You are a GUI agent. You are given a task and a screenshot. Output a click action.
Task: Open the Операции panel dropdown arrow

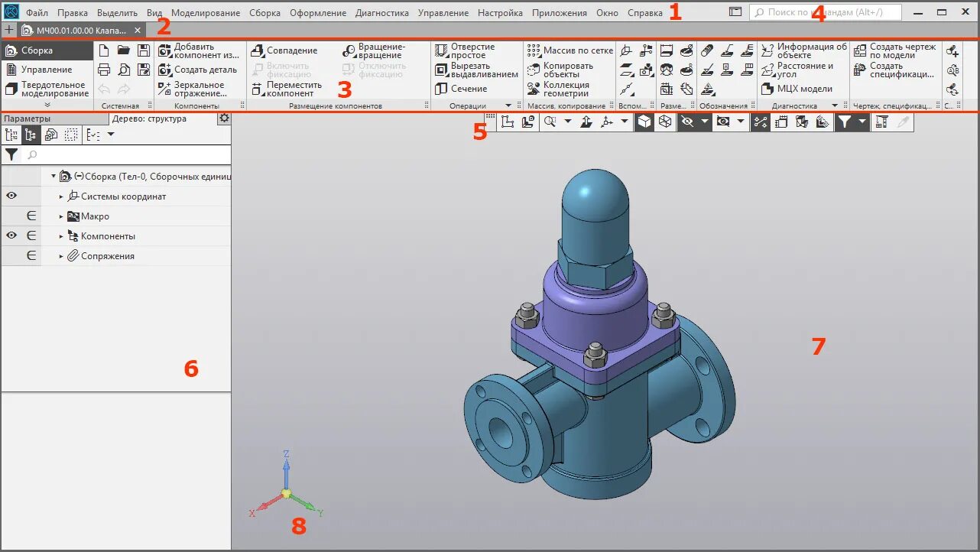[x=508, y=106]
